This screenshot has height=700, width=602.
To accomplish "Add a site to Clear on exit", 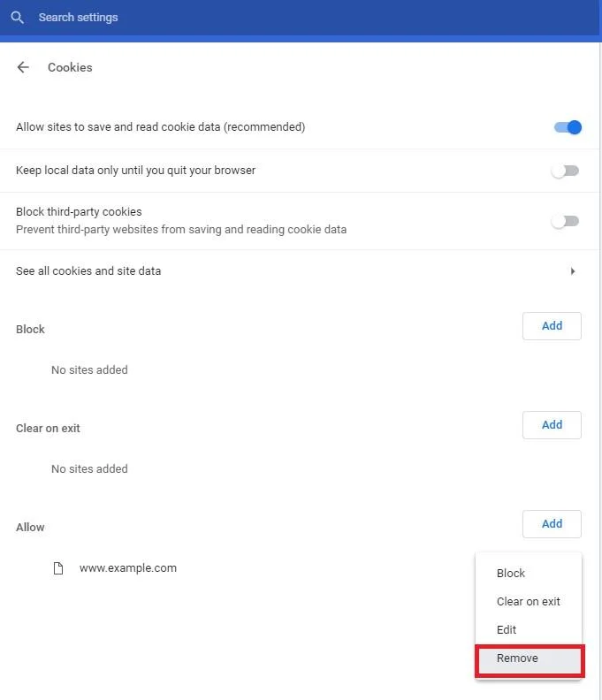I will tap(552, 425).
